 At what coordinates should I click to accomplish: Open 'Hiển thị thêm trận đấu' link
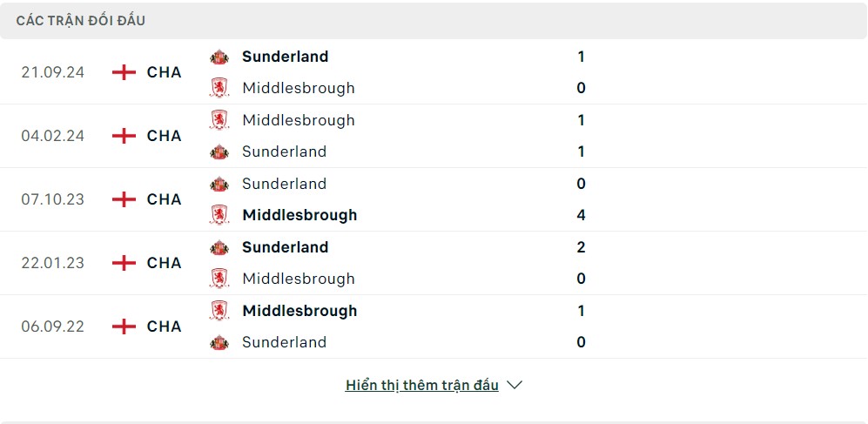tap(422, 385)
